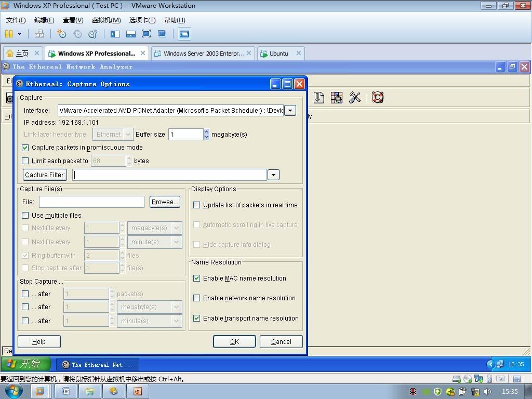Viewport: 532px width, 399px height.
Task: Switch to the 主页 tab
Action: pyautogui.click(x=22, y=54)
